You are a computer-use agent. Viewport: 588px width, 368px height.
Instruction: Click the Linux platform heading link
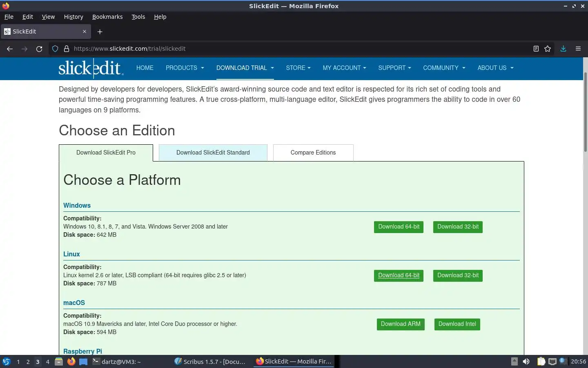pos(71,254)
